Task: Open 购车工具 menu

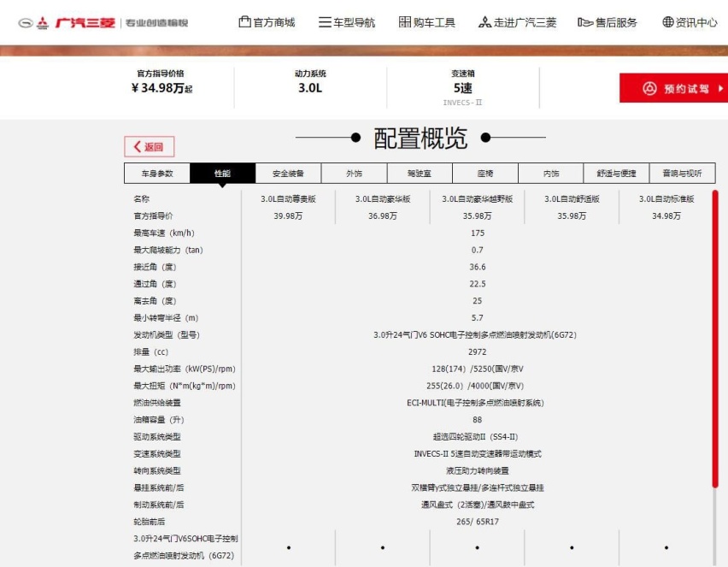Action: point(427,22)
